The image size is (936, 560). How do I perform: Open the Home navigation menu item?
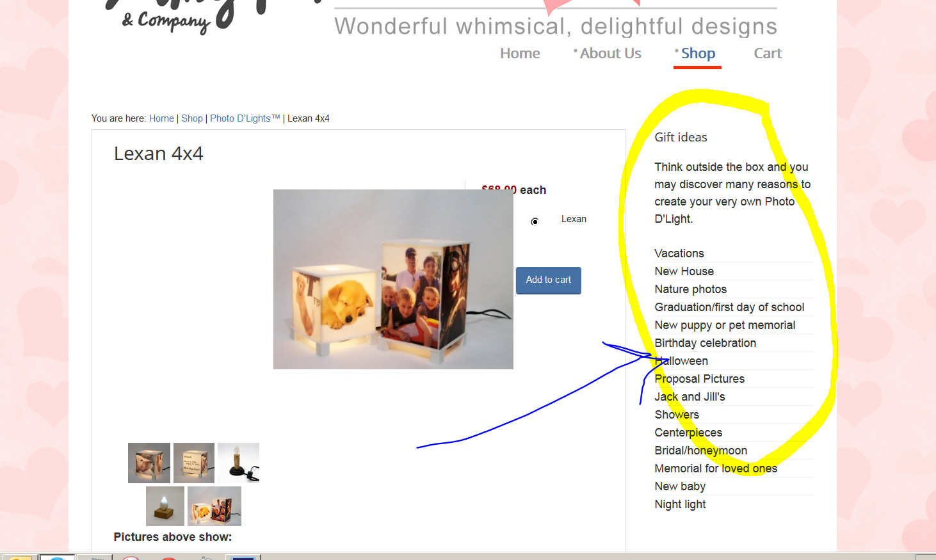pyautogui.click(x=520, y=54)
